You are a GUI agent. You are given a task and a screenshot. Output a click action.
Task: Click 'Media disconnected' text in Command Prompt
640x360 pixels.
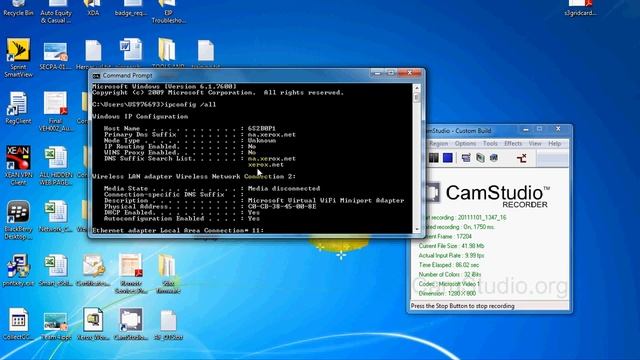tap(284, 189)
